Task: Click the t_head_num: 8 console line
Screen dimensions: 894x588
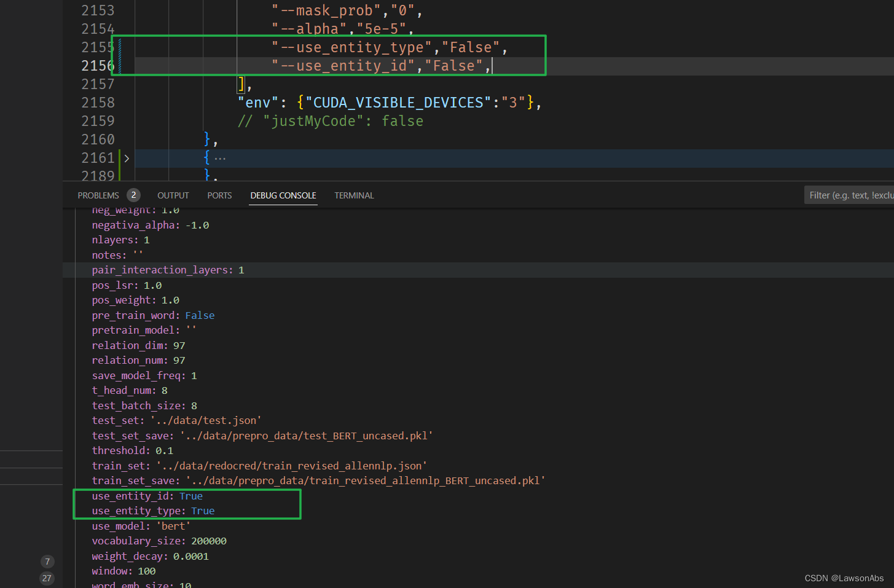Action: tap(130, 391)
